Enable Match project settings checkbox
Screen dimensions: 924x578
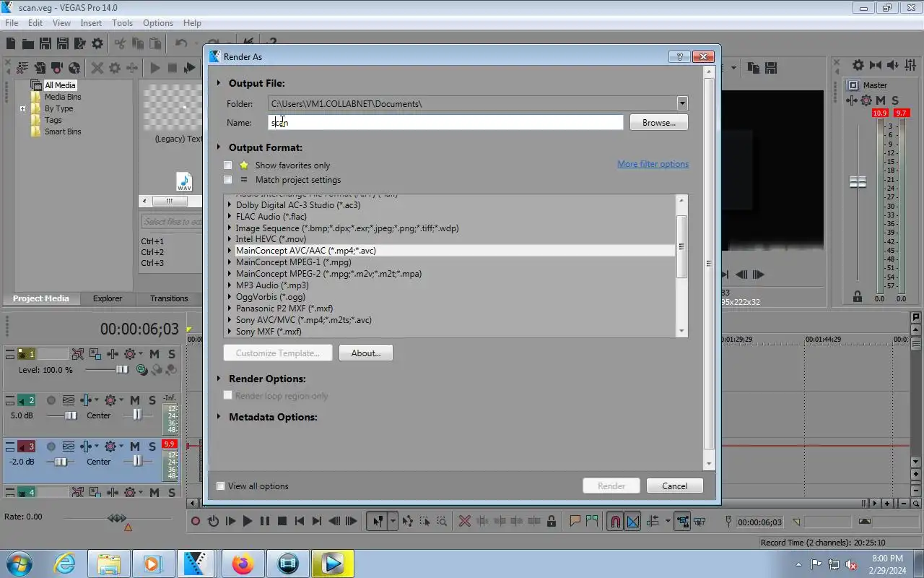[228, 180]
